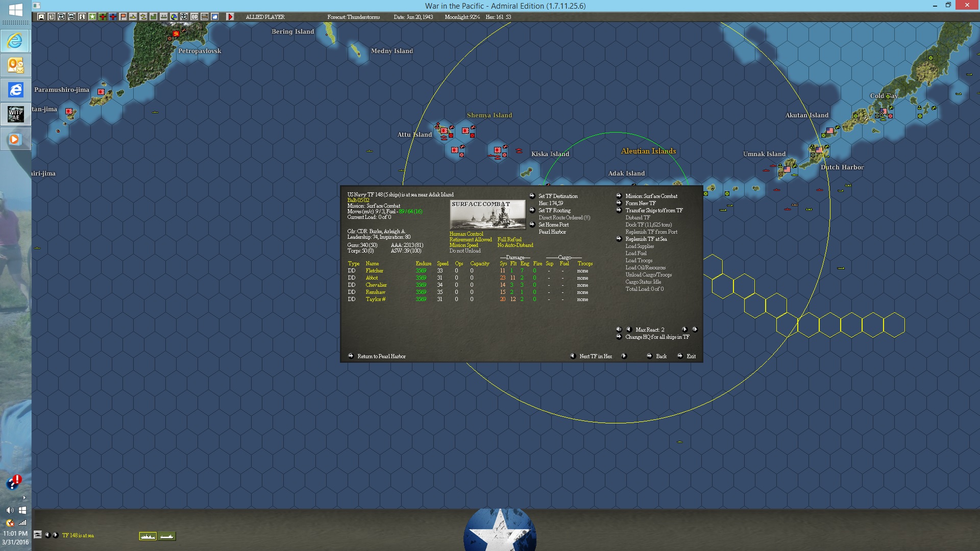Select Dock TF (11,625 tons) option
Screen dimensions: 980x551
click(649, 225)
